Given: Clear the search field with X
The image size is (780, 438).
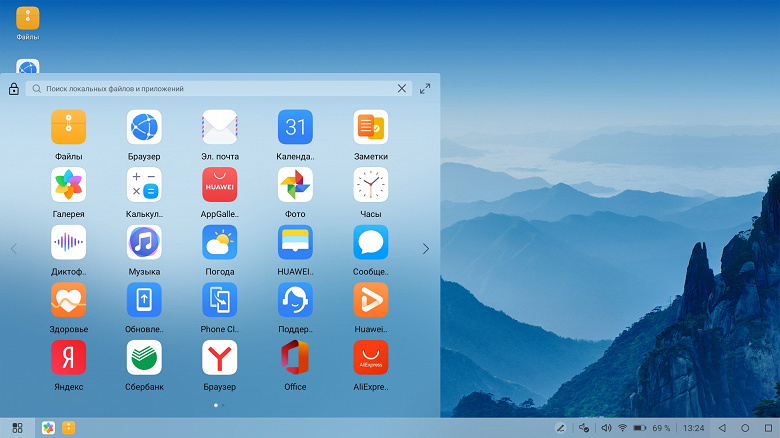Looking at the screenshot, I should (402, 89).
